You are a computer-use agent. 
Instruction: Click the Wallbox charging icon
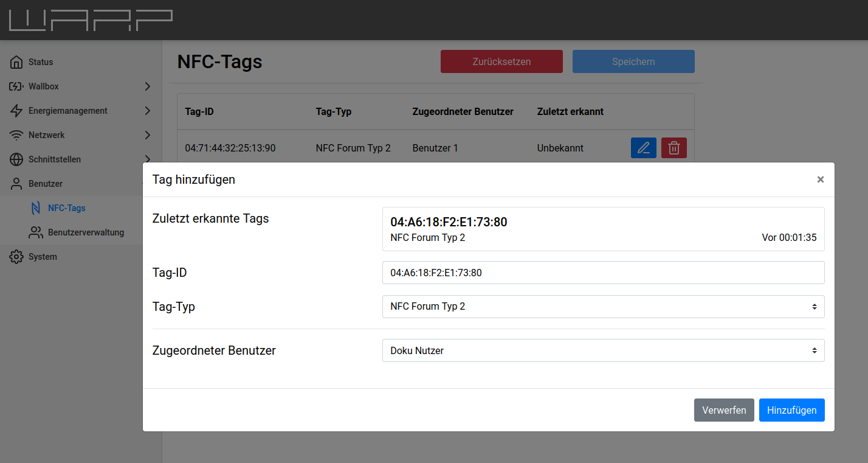pos(16,86)
